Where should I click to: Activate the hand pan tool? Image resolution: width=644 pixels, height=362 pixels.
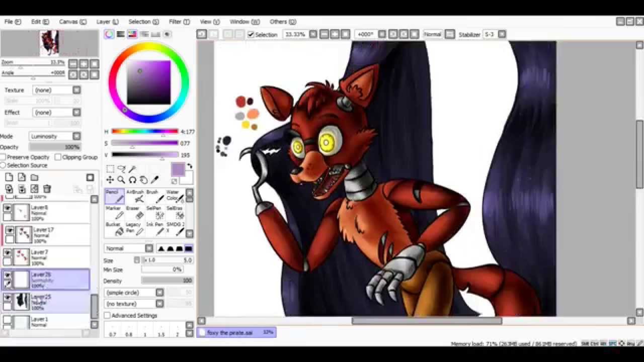pos(143,180)
